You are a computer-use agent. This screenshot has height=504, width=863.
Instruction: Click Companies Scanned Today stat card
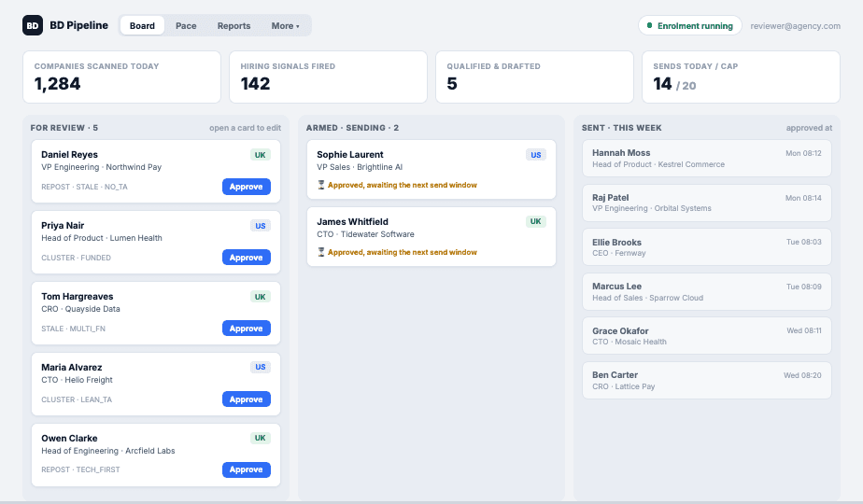(121, 77)
